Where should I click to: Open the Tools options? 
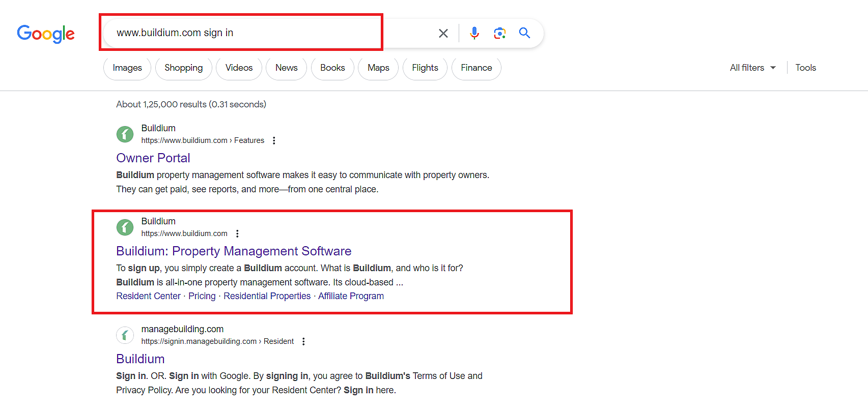click(805, 68)
